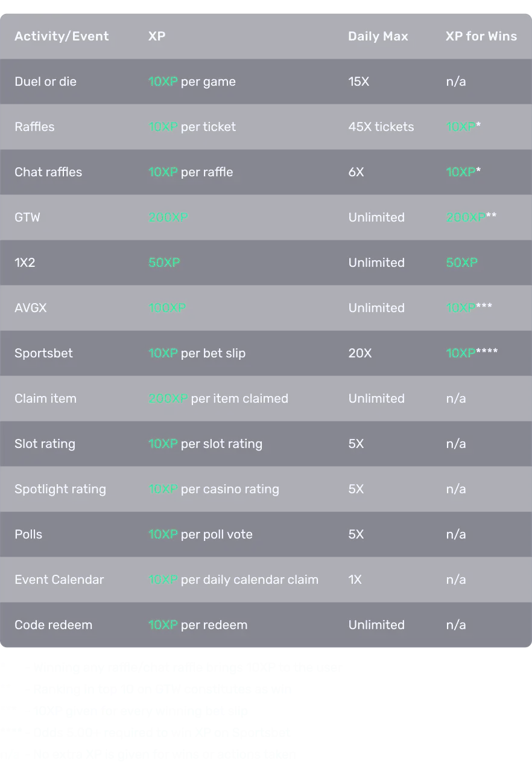This screenshot has width=532, height=777.
Task: Click the Spotlight rating label
Action: click(x=60, y=489)
